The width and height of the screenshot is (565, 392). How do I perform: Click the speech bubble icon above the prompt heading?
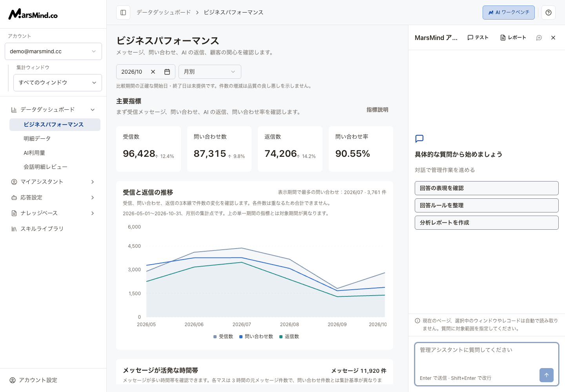click(x=419, y=138)
